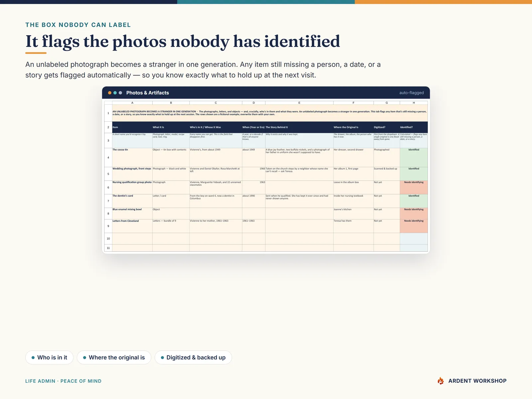Viewport: 532px width, 399px height.
Task: Click 'The Story Behind It' header cell
Action: 299,127
